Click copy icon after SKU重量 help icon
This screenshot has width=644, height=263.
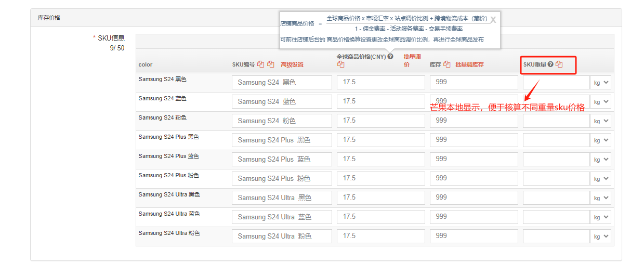(x=559, y=64)
